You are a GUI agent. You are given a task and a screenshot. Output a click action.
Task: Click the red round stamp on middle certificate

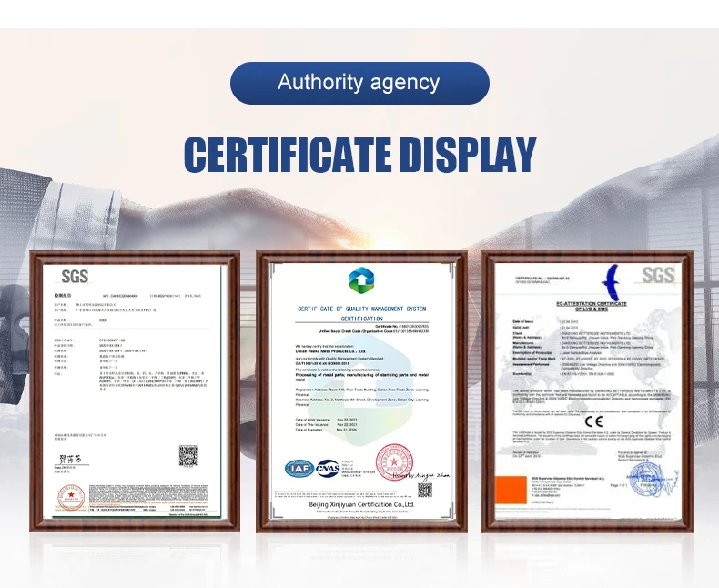394,461
